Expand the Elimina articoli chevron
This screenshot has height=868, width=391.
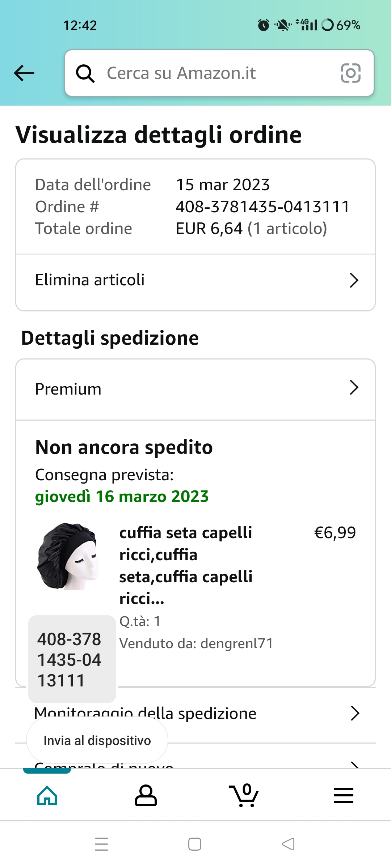(354, 280)
